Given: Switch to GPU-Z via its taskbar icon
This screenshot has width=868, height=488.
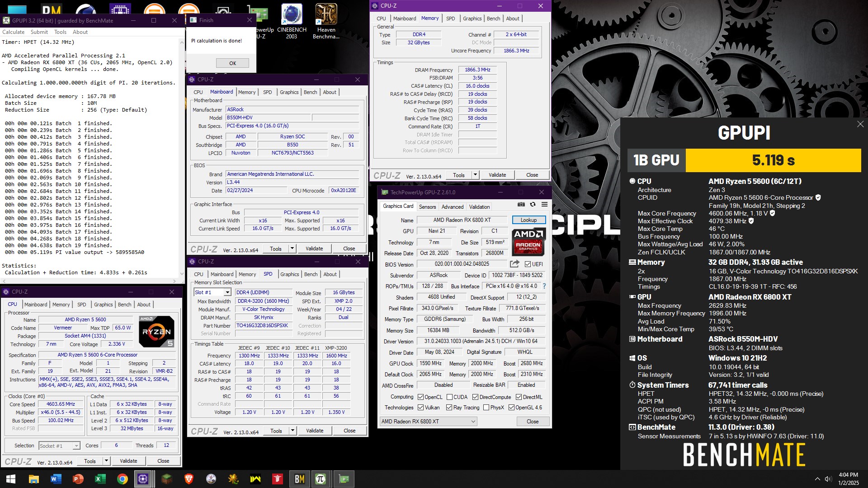Looking at the screenshot, I should tap(344, 479).
